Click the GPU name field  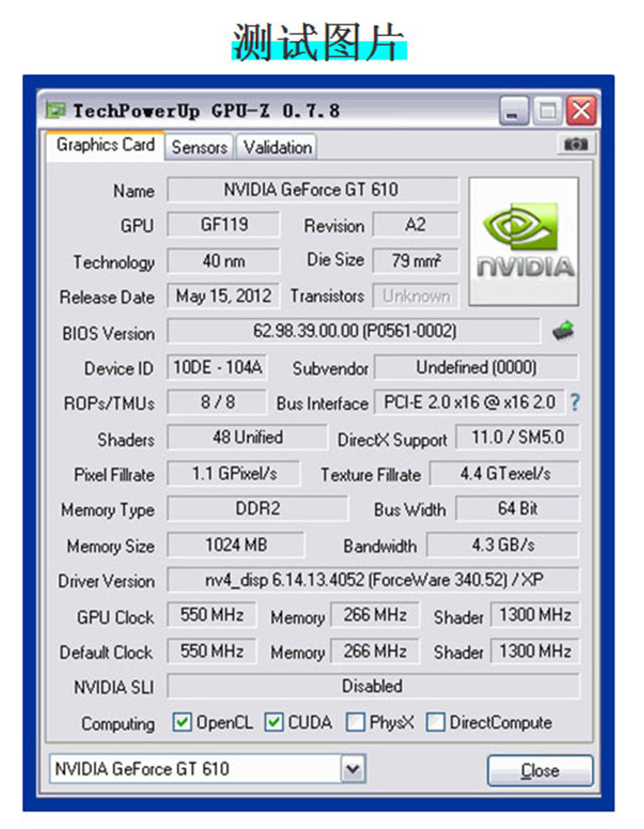tap(312, 190)
